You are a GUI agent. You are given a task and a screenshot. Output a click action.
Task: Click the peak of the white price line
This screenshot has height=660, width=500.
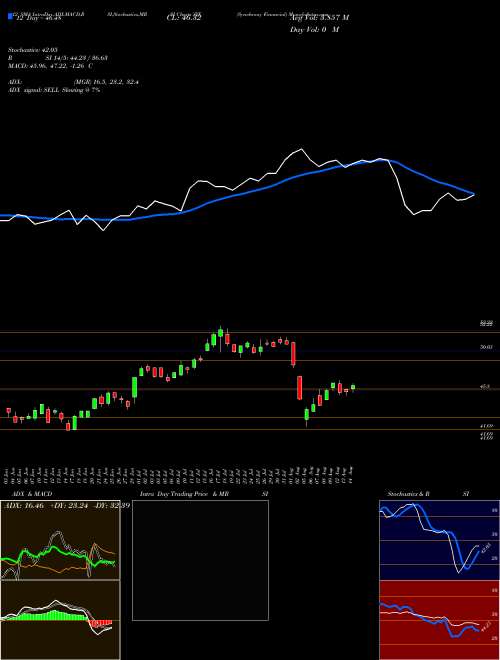coord(301,149)
